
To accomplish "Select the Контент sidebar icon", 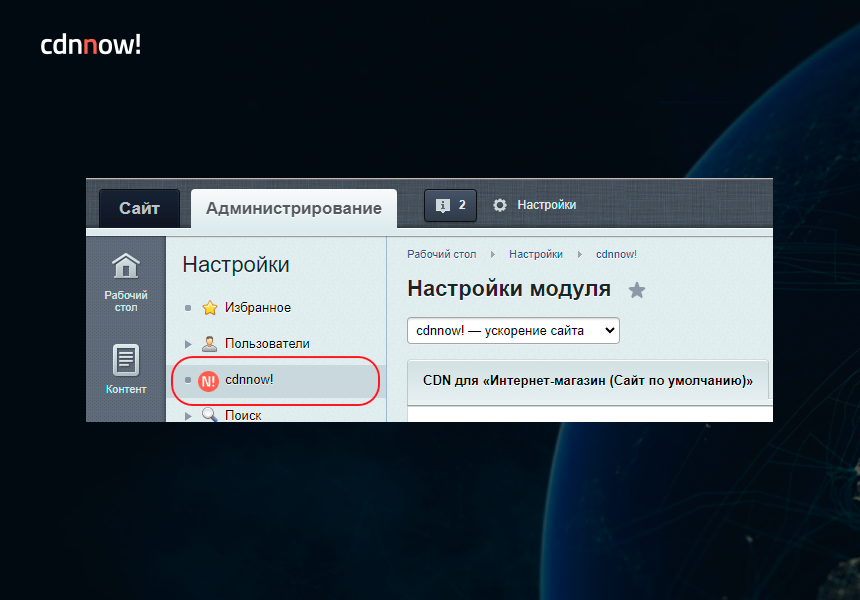I will click(x=125, y=359).
